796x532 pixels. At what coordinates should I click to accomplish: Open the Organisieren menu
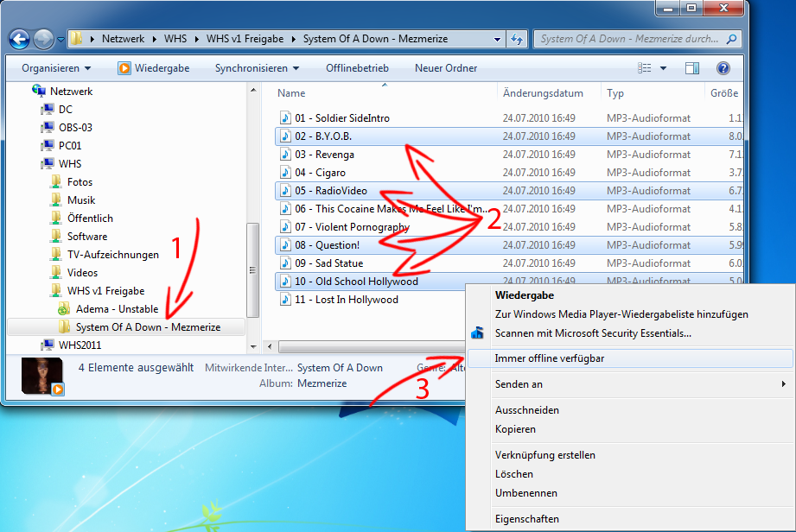pos(56,68)
